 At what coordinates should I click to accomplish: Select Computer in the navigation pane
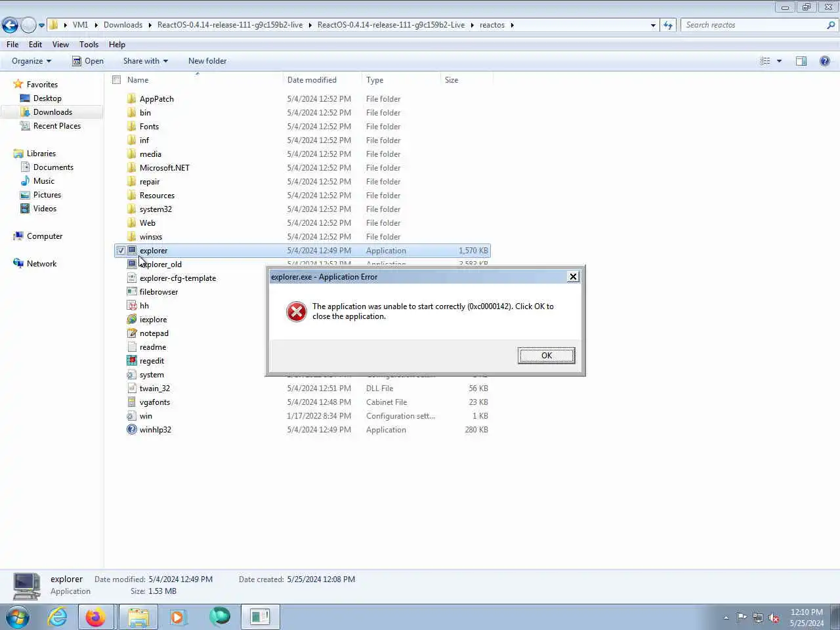(45, 236)
